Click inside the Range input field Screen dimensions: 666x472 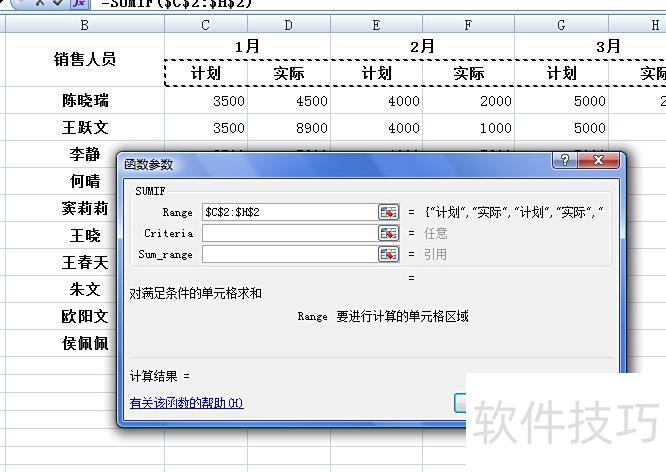pyautogui.click(x=290, y=212)
